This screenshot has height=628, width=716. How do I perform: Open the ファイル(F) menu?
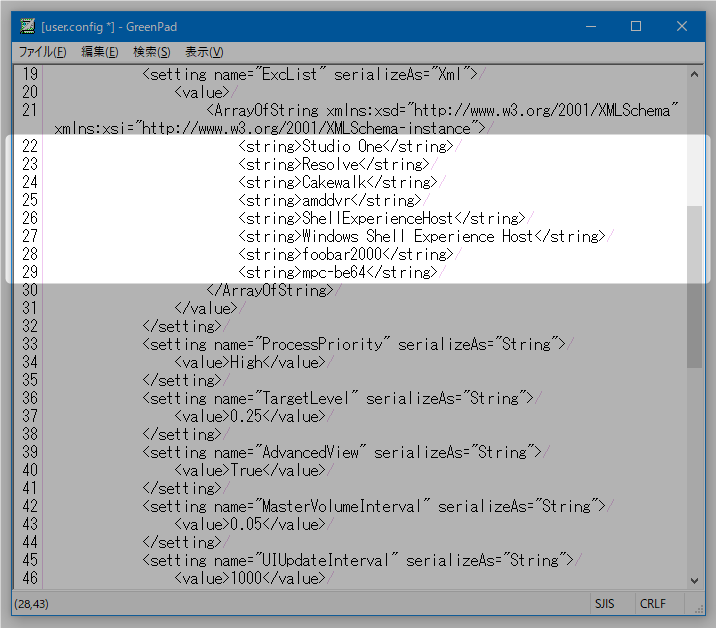42,52
